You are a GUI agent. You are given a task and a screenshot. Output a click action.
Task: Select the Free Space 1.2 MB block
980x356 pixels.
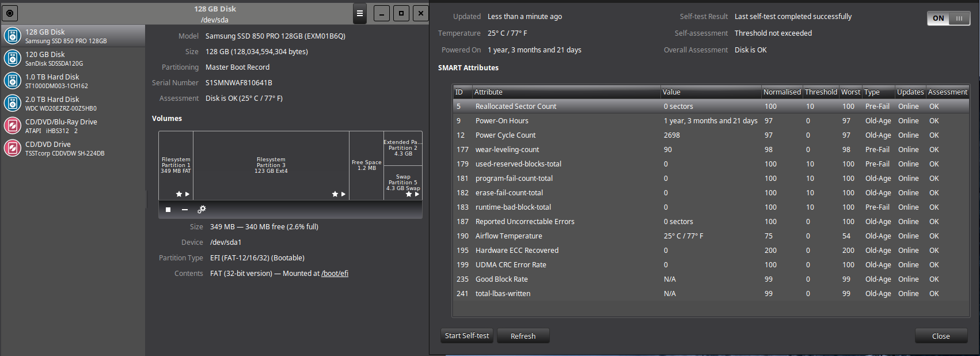coord(366,165)
